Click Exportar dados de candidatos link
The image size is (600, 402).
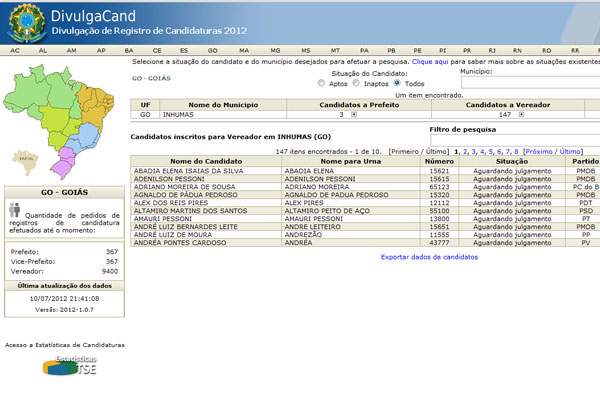(x=429, y=257)
